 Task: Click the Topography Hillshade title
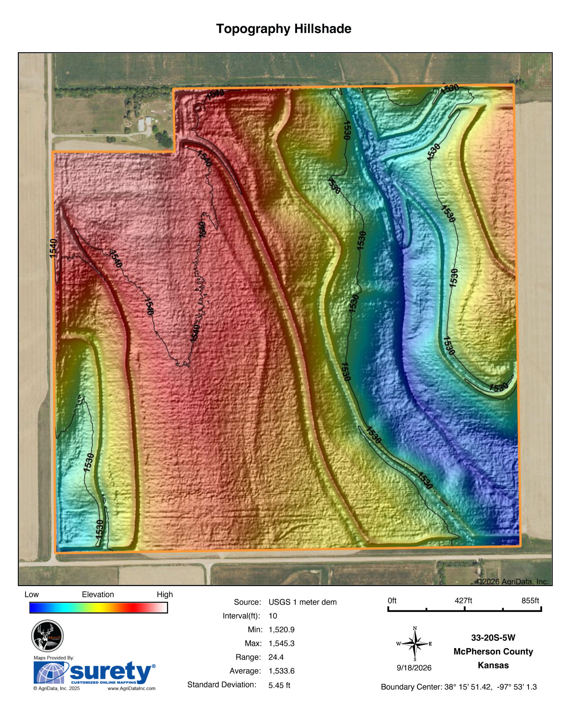(283, 29)
